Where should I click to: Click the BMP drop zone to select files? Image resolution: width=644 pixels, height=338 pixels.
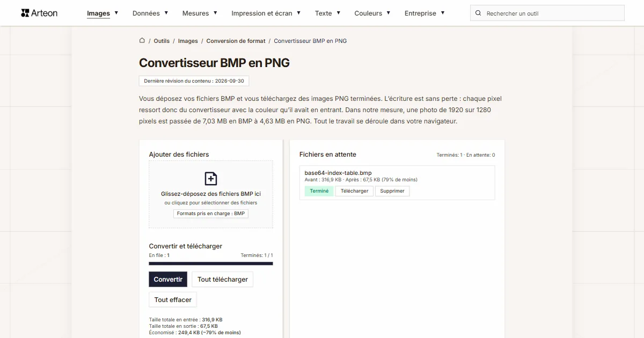tap(211, 194)
